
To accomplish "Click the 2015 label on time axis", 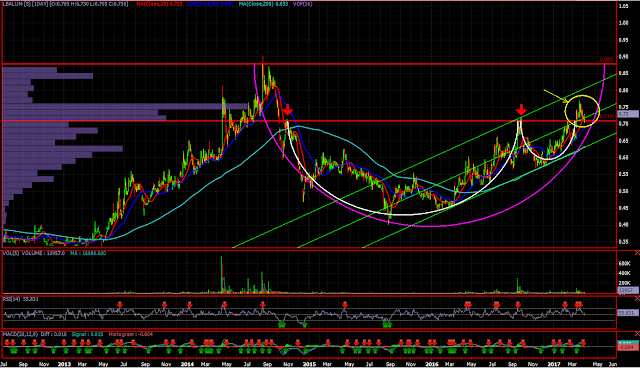I will click(310, 364).
